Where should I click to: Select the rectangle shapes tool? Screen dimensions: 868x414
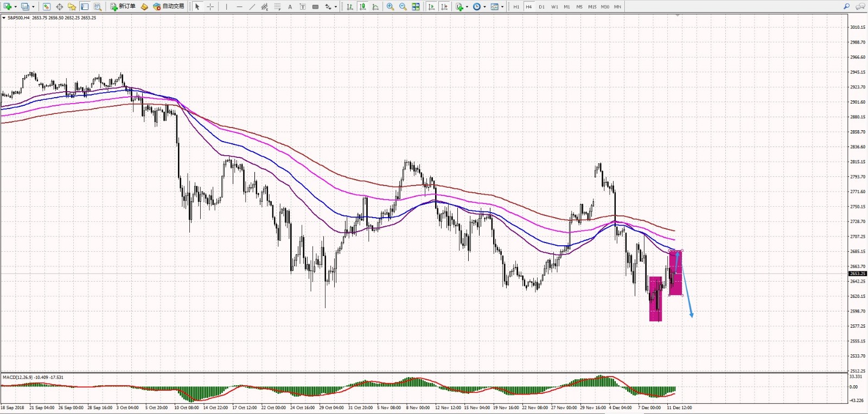coord(315,7)
